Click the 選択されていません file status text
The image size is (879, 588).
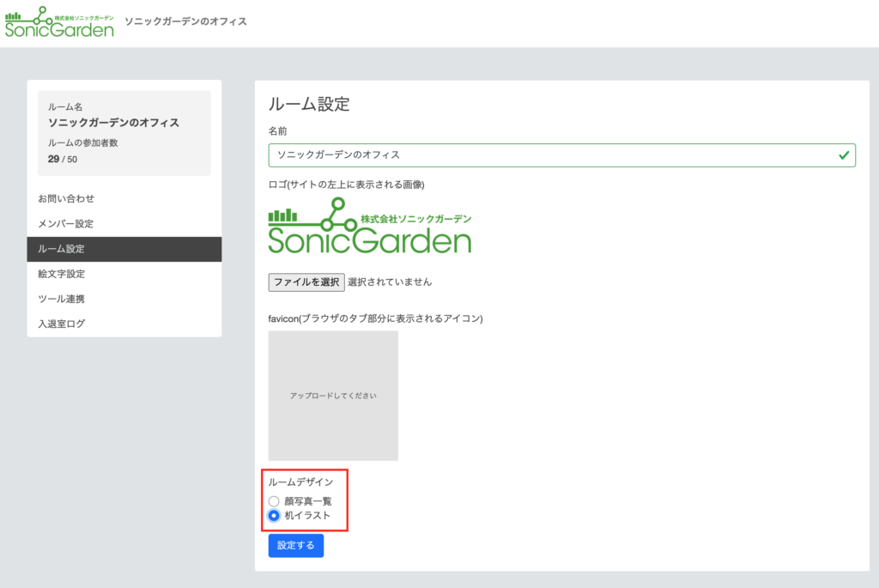click(390, 282)
